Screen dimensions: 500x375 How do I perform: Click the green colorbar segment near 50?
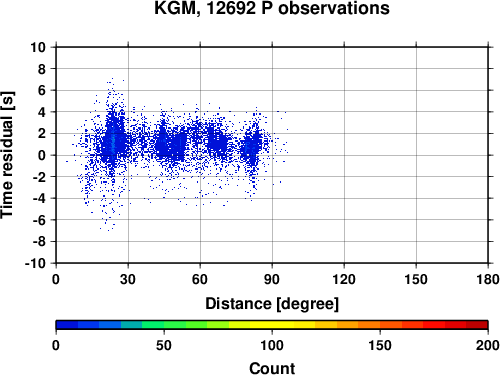click(x=164, y=325)
